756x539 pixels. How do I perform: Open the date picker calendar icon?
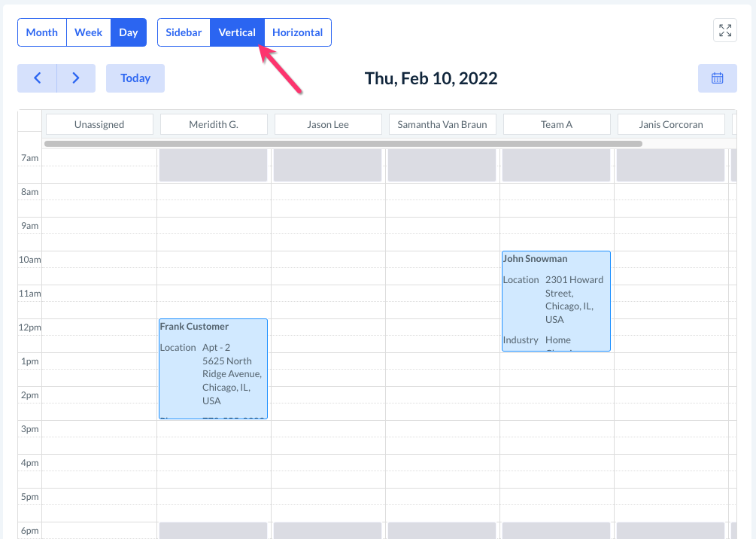(x=717, y=78)
